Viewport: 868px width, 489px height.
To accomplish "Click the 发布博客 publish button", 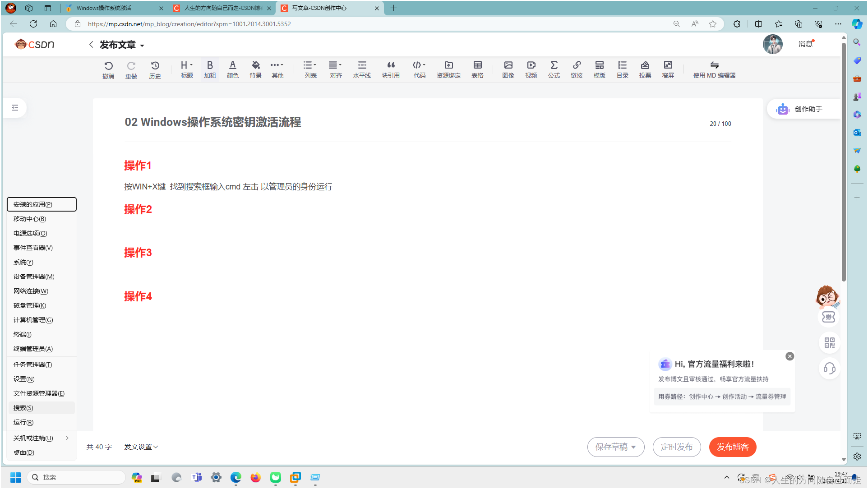I will click(x=732, y=447).
